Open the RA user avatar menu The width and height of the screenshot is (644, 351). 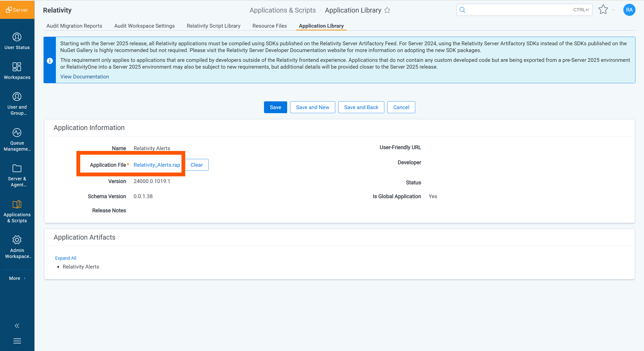tap(629, 10)
